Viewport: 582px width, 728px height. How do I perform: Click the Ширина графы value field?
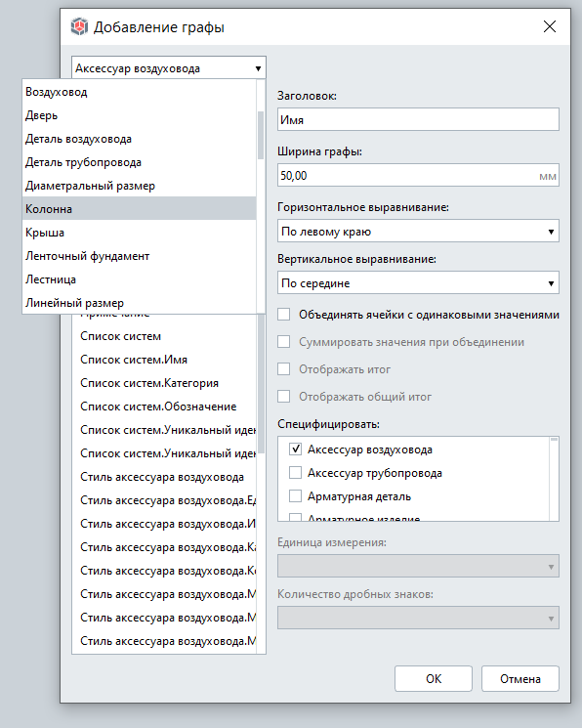pos(418,176)
